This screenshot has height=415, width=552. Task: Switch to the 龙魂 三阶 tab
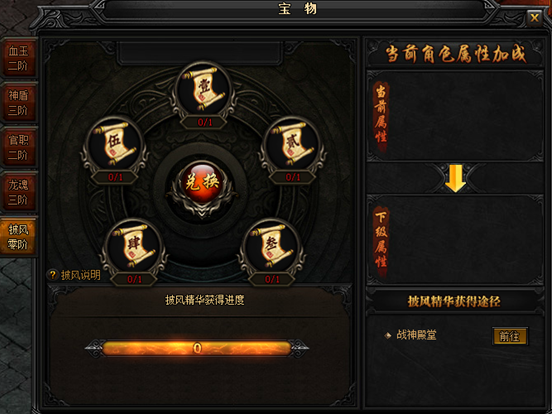[x=19, y=192]
